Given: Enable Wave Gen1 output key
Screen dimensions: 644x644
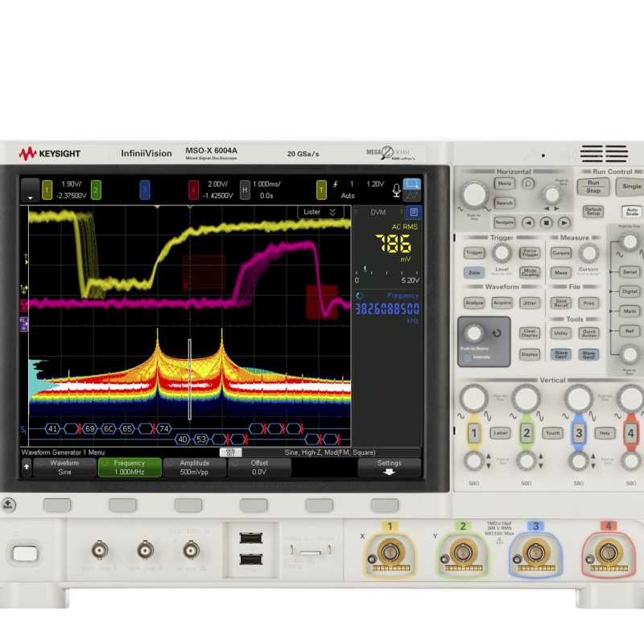Looking at the screenshot, I should (x=560, y=354).
